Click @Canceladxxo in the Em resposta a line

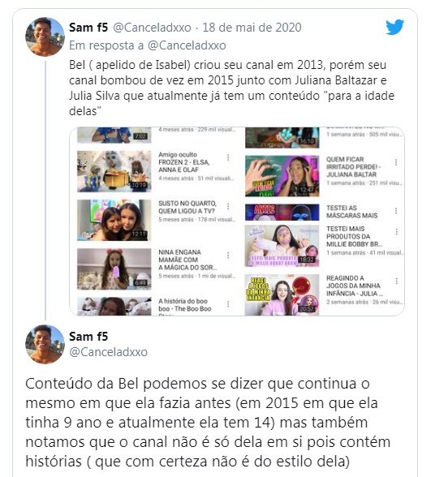coord(187,45)
